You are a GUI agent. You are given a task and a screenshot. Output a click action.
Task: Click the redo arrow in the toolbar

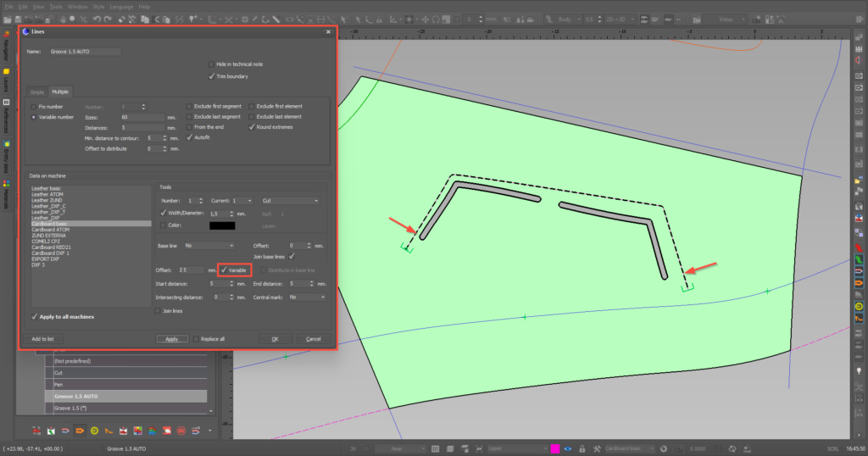click(108, 19)
